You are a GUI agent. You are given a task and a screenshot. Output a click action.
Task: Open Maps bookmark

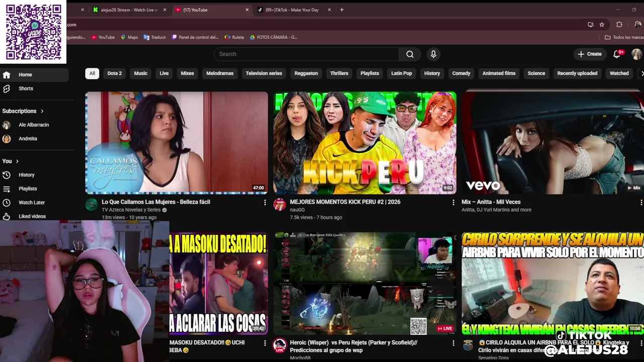pos(129,37)
